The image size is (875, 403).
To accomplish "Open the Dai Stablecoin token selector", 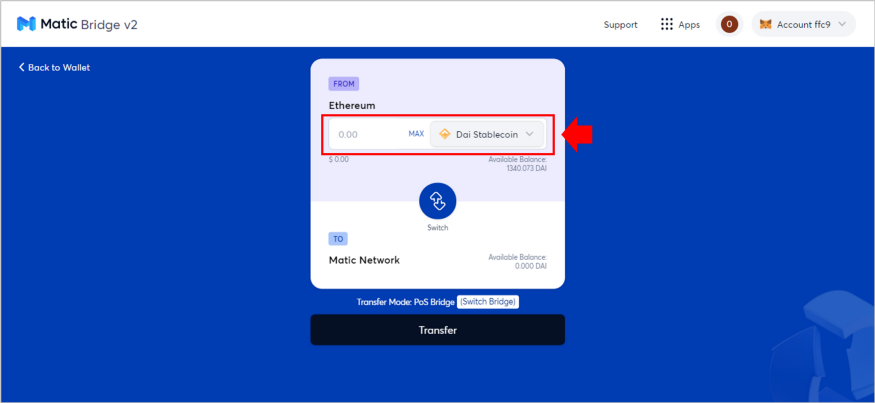I will point(487,134).
